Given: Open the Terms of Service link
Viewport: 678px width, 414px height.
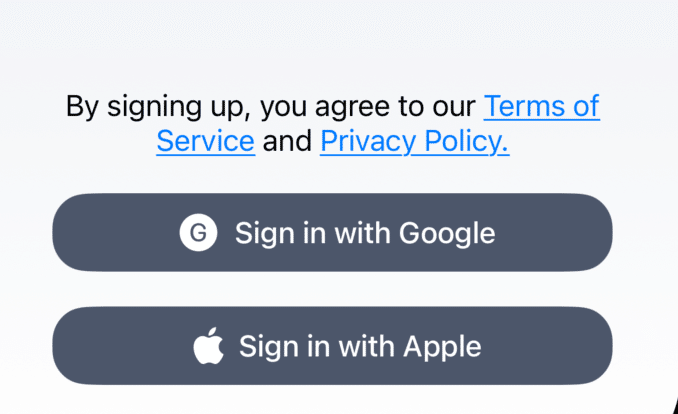Looking at the screenshot, I should (x=541, y=106).
